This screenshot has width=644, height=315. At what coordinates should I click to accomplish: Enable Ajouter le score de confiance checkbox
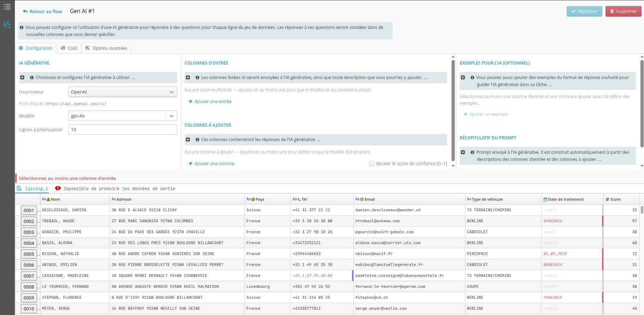coord(371,163)
